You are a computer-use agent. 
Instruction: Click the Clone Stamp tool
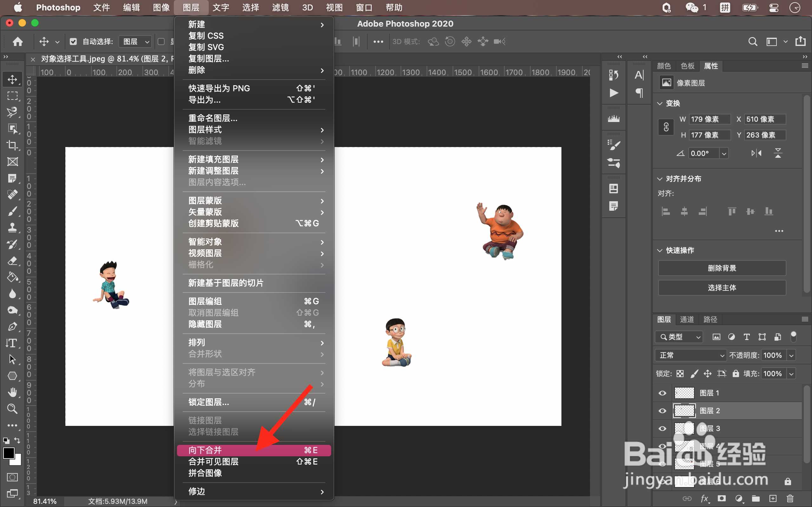click(x=12, y=228)
